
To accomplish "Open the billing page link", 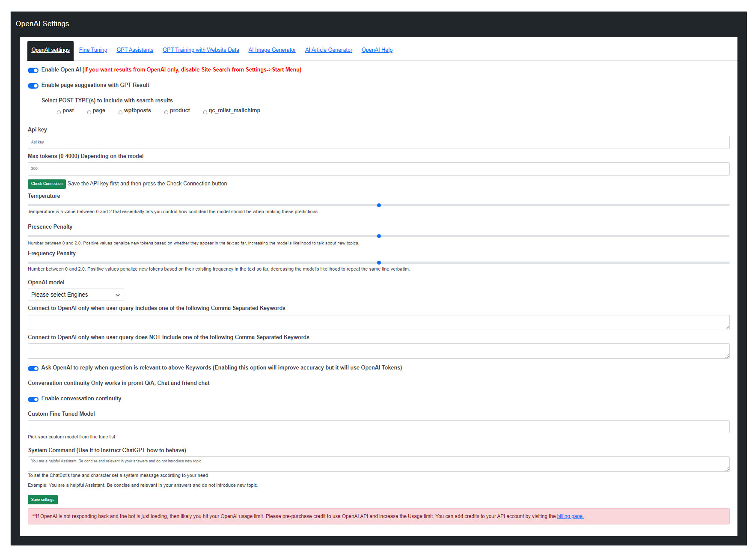I will click(570, 516).
